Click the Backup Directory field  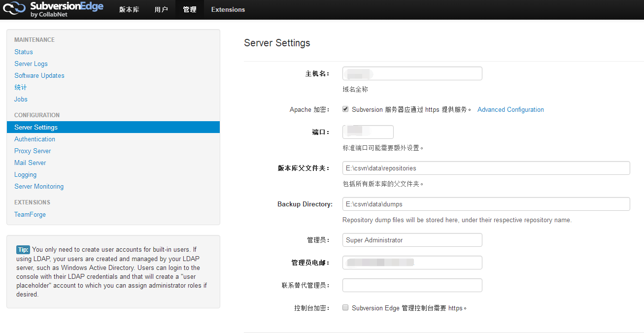[x=486, y=204]
